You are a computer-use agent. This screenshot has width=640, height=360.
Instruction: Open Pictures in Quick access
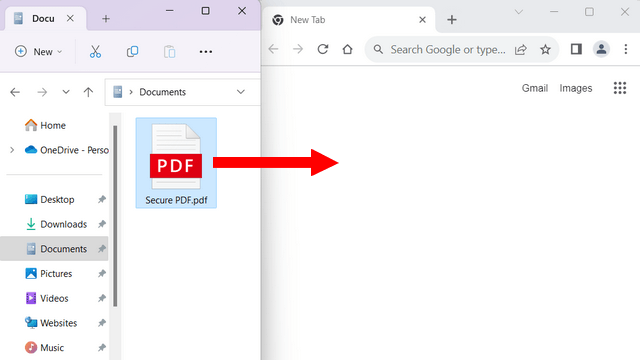pos(49,273)
